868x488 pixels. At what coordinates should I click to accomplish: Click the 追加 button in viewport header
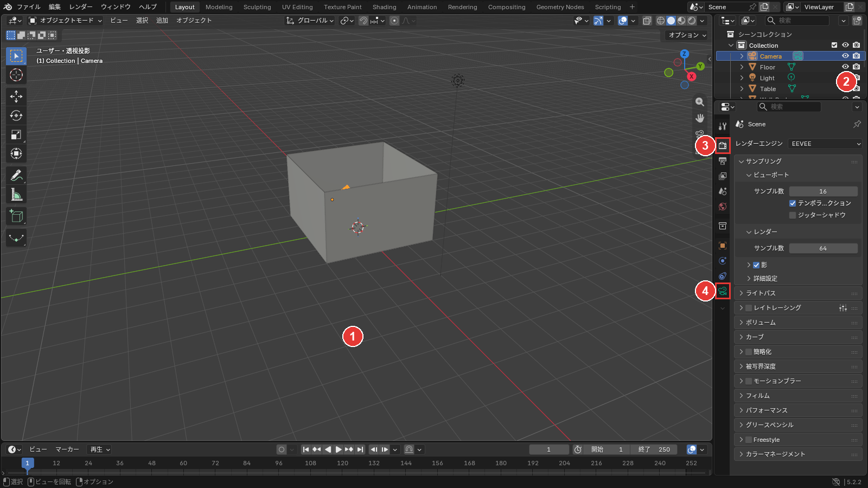tap(162, 21)
